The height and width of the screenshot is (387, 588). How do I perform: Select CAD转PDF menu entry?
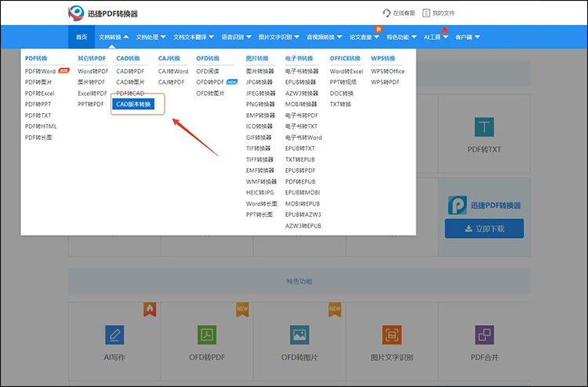click(x=130, y=71)
